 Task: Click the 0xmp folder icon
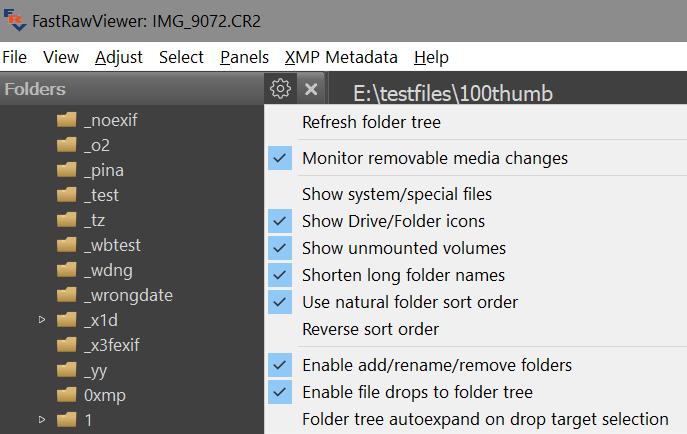pos(67,395)
